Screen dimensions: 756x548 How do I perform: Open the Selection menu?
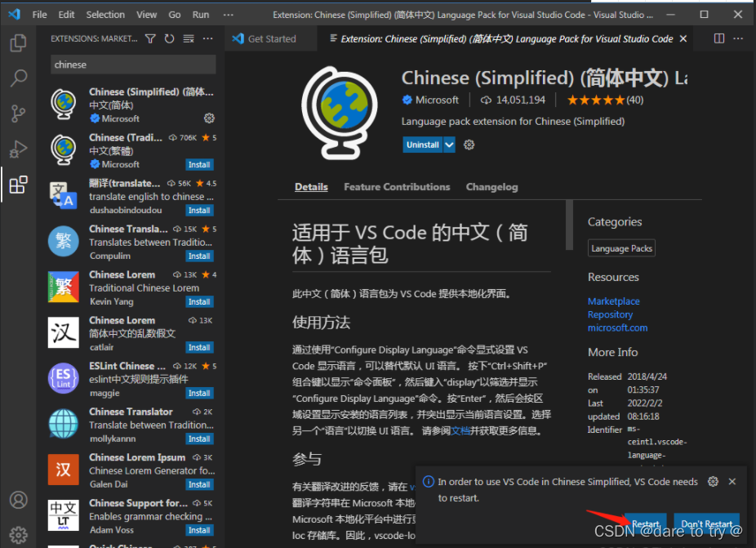click(105, 15)
